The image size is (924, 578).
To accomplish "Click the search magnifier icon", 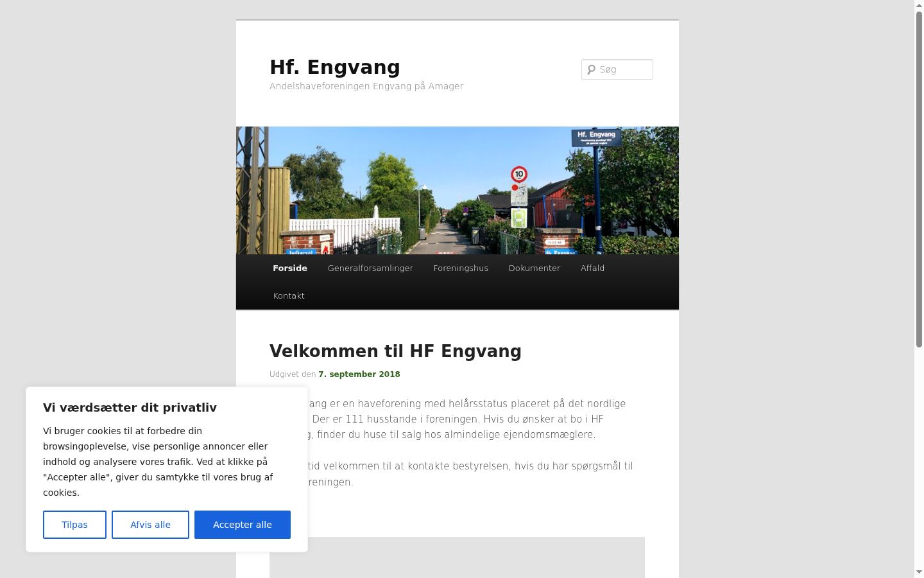I will (x=592, y=69).
